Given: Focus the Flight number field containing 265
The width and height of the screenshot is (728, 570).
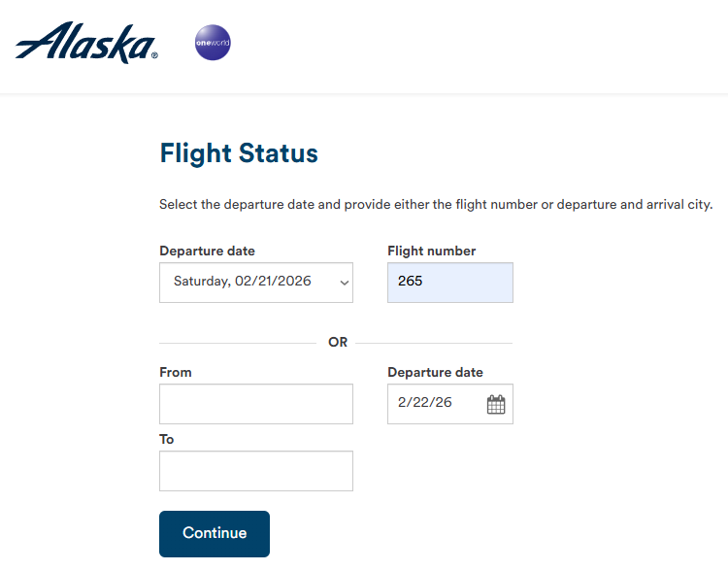Looking at the screenshot, I should (x=449, y=283).
